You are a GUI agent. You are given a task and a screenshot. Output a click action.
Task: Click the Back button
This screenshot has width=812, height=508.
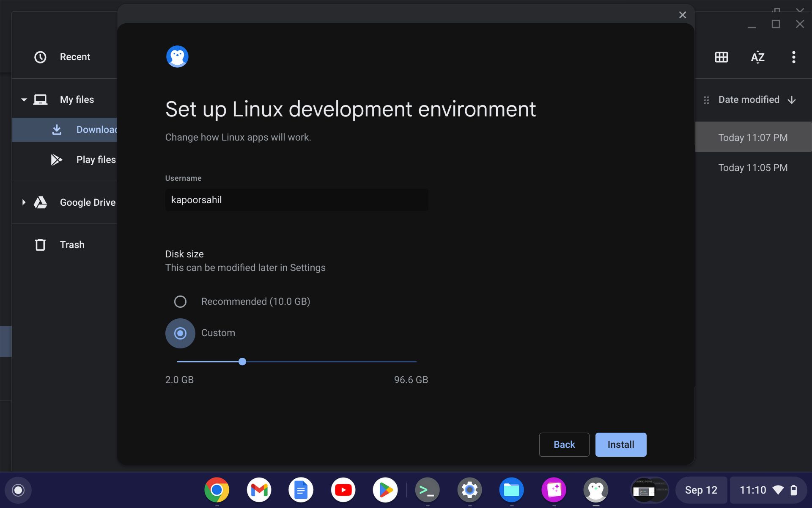coord(564,444)
